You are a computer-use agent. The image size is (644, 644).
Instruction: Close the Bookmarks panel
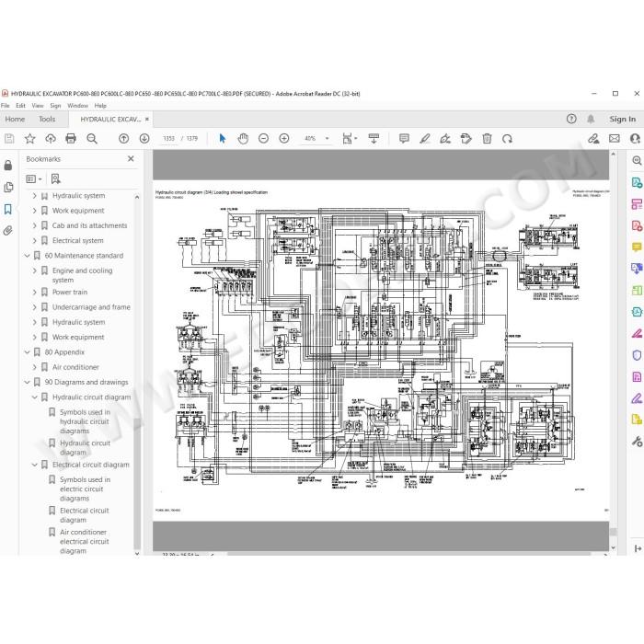pos(131,159)
